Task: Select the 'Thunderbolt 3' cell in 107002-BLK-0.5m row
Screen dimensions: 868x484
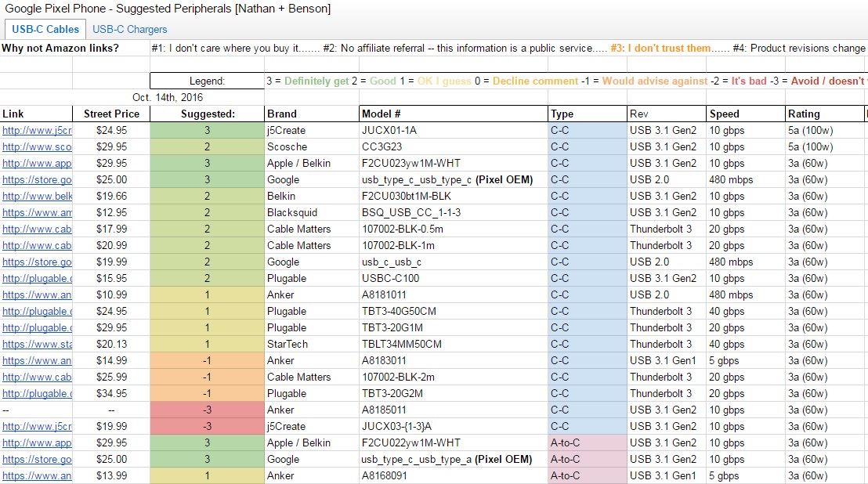Action: 667,229
